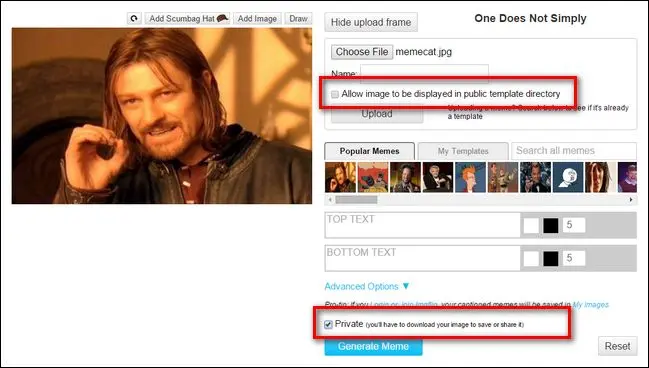Switch to My Templates tab
649x368 pixels.
click(463, 151)
